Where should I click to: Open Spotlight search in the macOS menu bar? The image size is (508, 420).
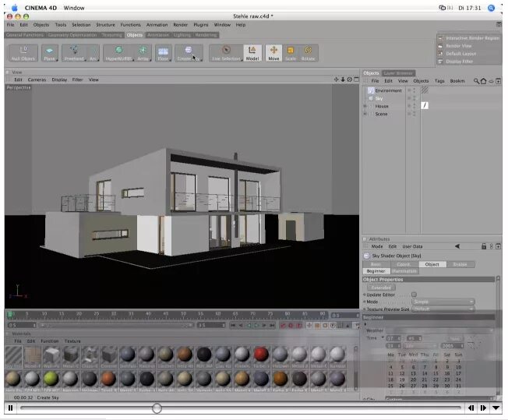491,8
